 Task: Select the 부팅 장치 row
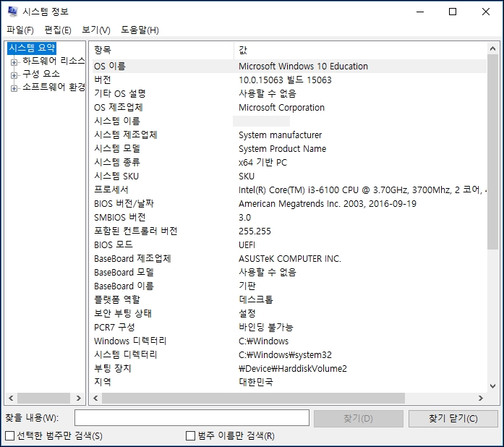(289, 369)
